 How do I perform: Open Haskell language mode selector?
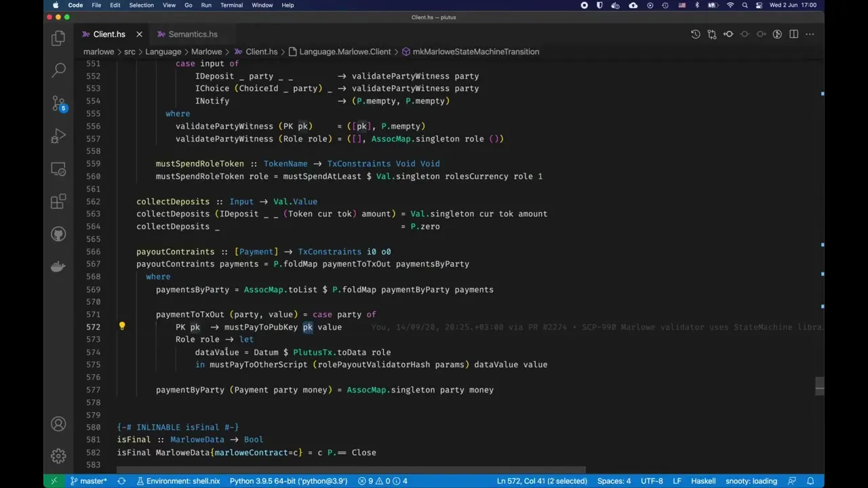[x=703, y=481]
